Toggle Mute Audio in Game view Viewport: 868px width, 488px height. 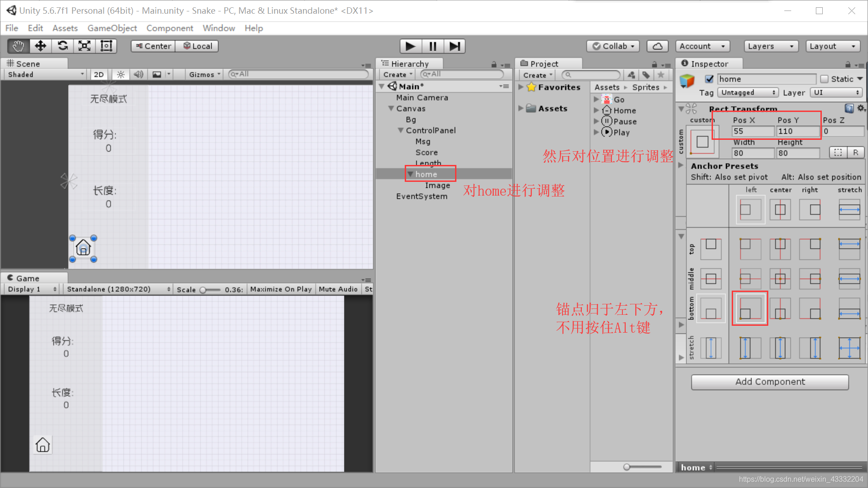tap(338, 289)
